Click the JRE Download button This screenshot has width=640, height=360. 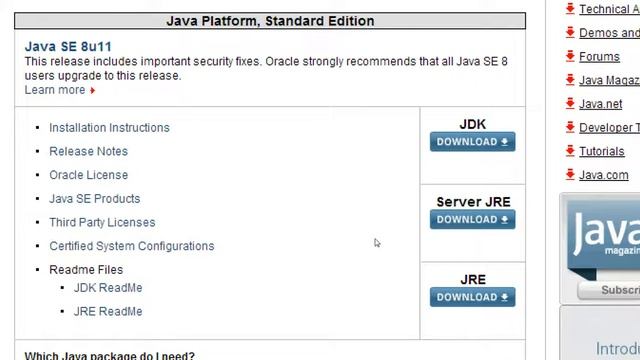tap(472, 297)
